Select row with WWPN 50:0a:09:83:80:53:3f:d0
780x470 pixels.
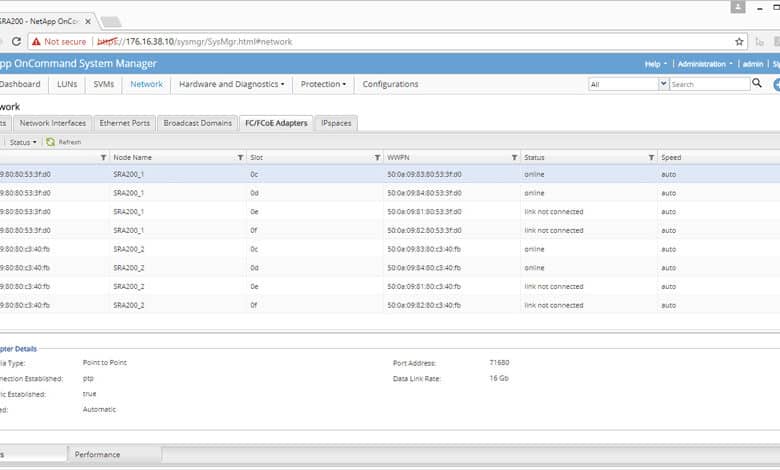pos(390,174)
